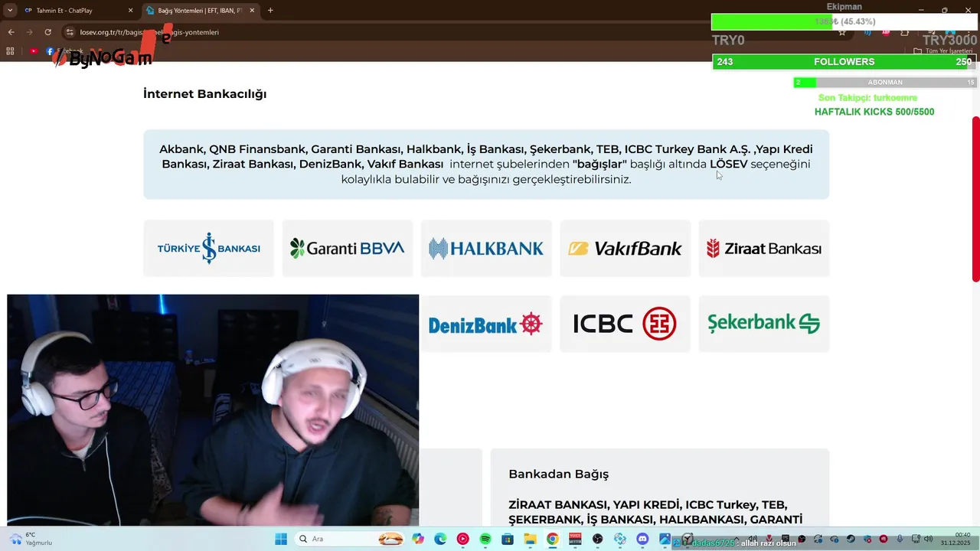Click the Ziraat Bankası logo card
This screenshot has width=980, height=551.
pyautogui.click(x=764, y=248)
